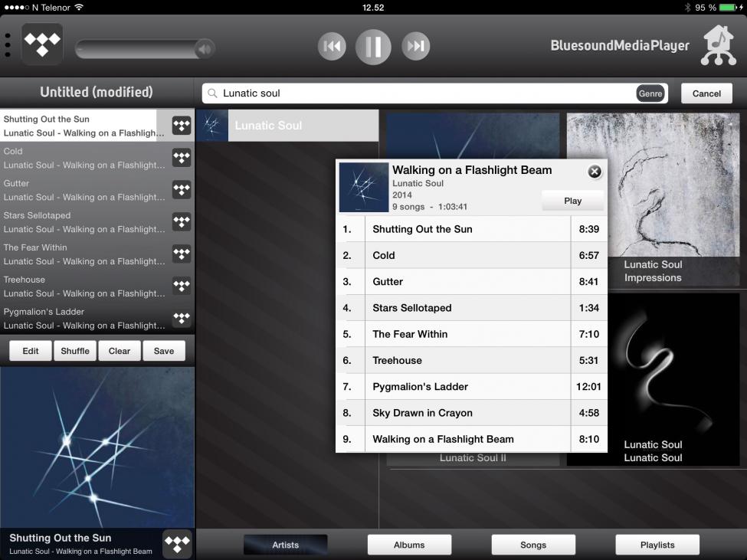Click the Untitled (modified) playlist title
This screenshot has height=560, width=747.
(97, 92)
